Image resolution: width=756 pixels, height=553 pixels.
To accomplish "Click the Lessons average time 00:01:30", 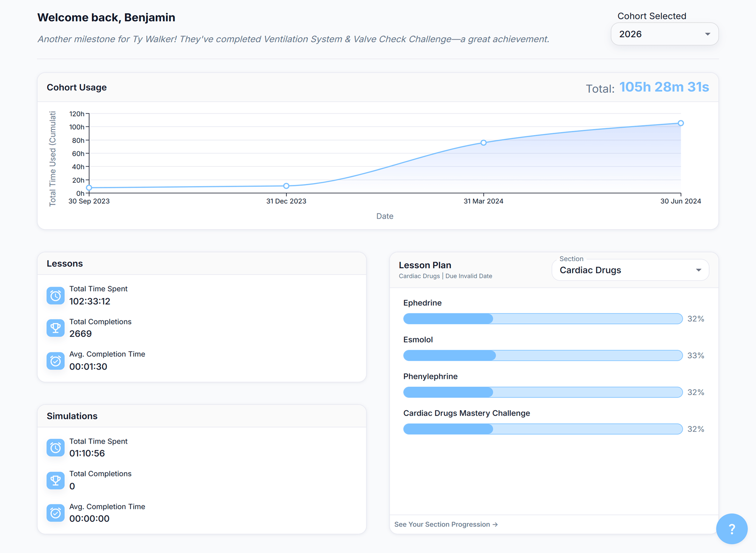I will coord(88,367).
